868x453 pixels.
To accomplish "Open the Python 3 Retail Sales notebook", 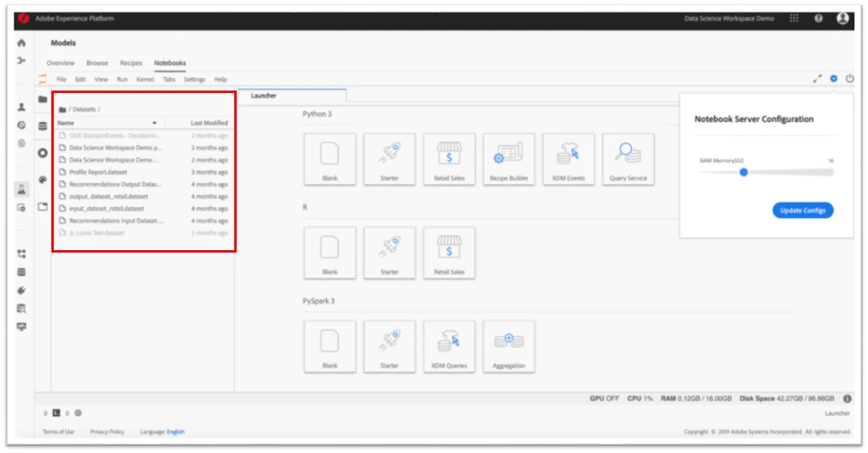I will click(x=449, y=160).
